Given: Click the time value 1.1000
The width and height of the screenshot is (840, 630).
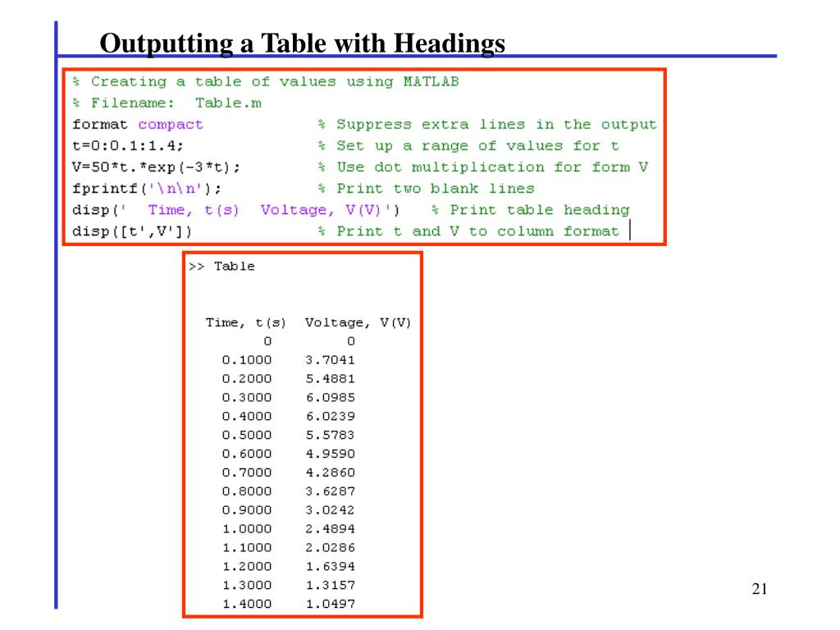Looking at the screenshot, I should pyautogui.click(x=247, y=547).
